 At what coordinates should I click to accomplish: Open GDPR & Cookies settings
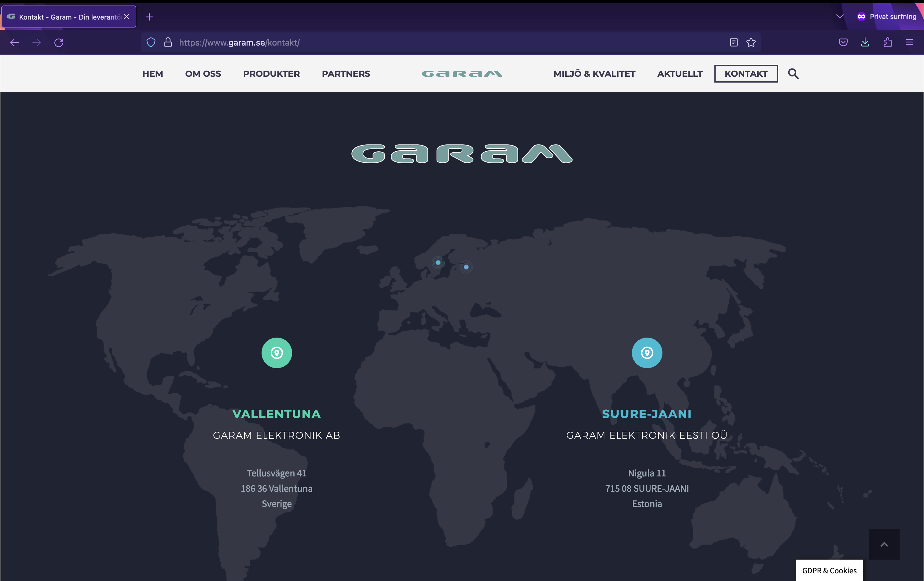click(x=829, y=570)
